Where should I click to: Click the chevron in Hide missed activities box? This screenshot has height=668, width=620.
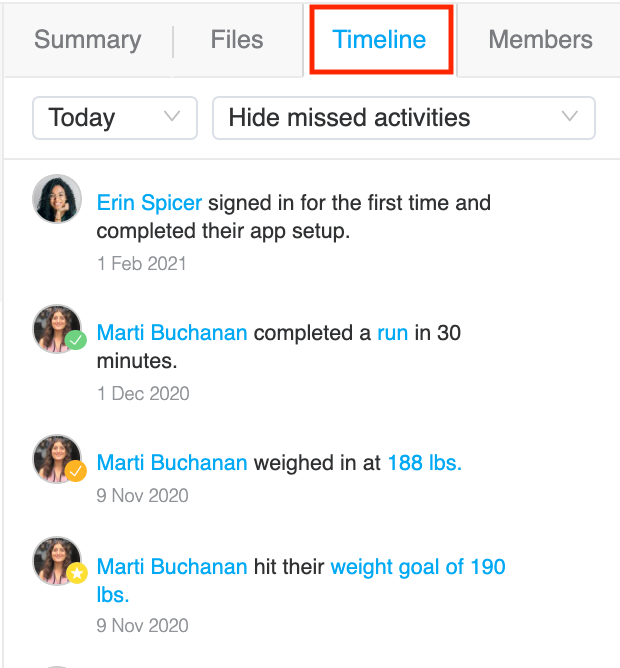point(570,116)
